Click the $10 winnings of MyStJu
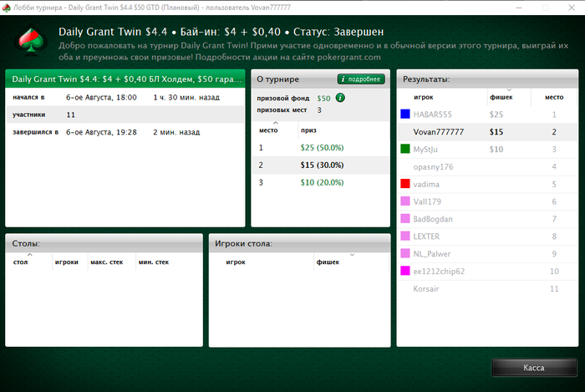The width and height of the screenshot is (585, 392). tap(496, 149)
